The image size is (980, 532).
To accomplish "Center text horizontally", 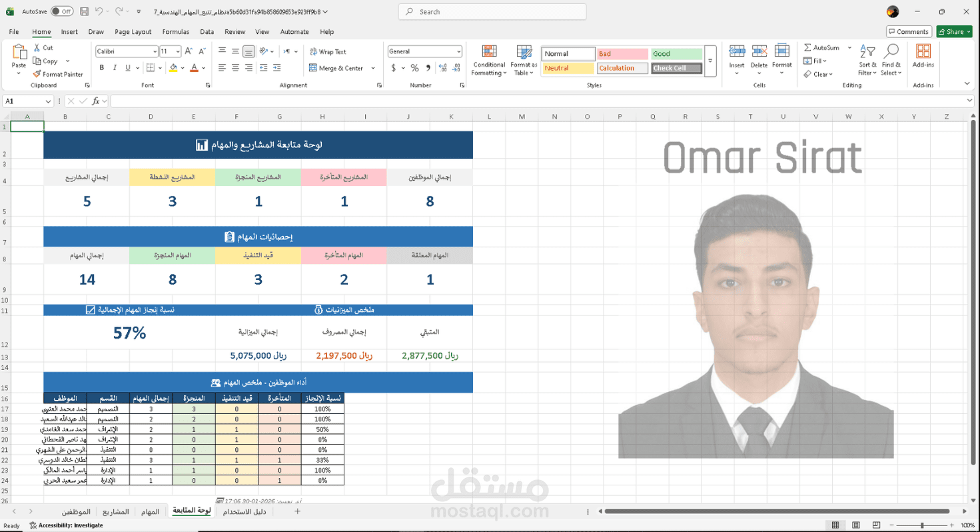I will tap(235, 68).
